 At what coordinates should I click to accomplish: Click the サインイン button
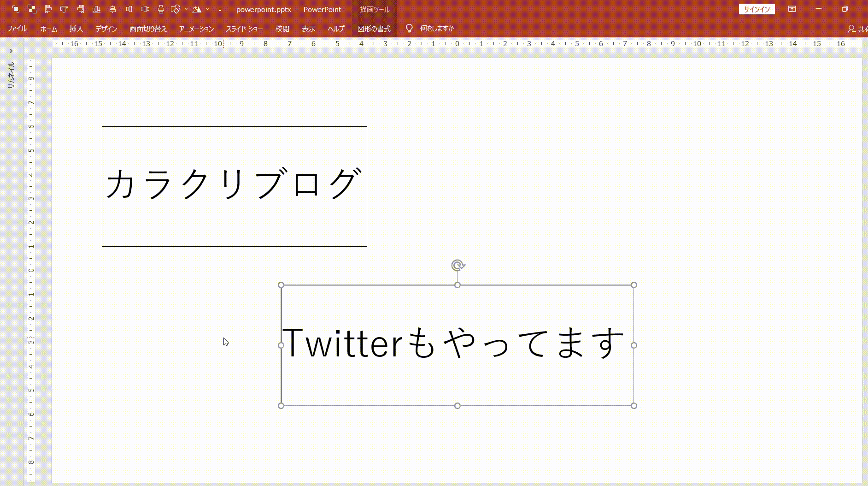(x=757, y=9)
